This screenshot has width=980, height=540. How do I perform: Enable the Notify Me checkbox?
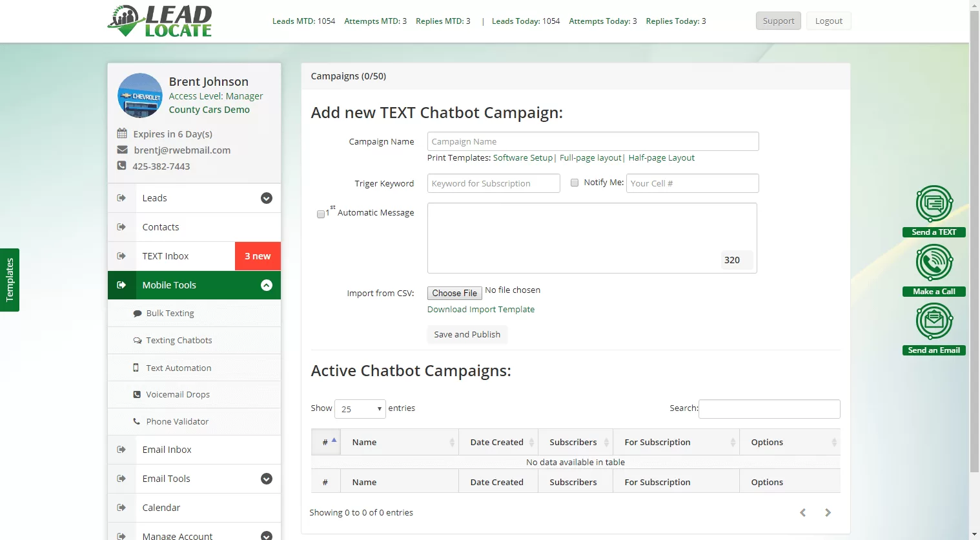pyautogui.click(x=575, y=183)
